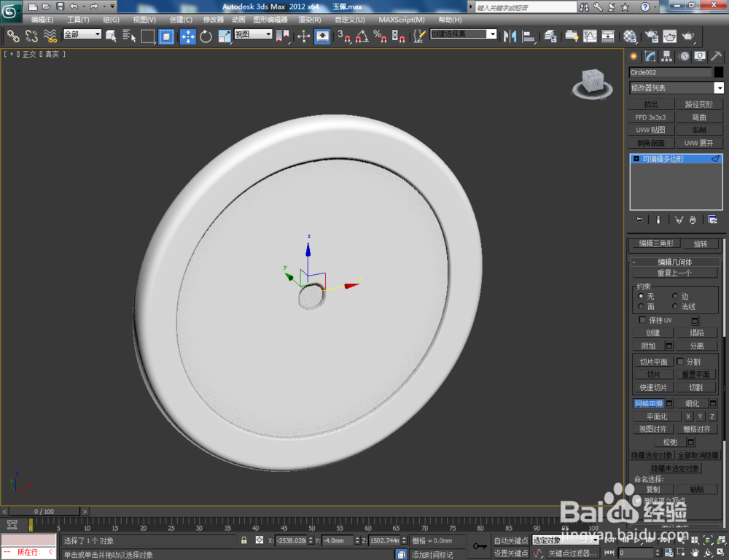Click the 挤出 modifier button

click(x=651, y=104)
